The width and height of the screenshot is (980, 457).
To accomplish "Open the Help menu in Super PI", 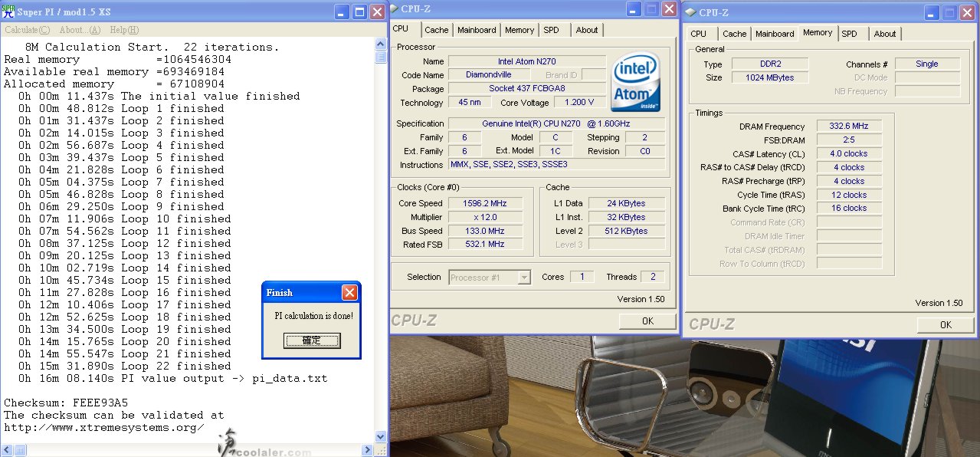I will coord(124,30).
